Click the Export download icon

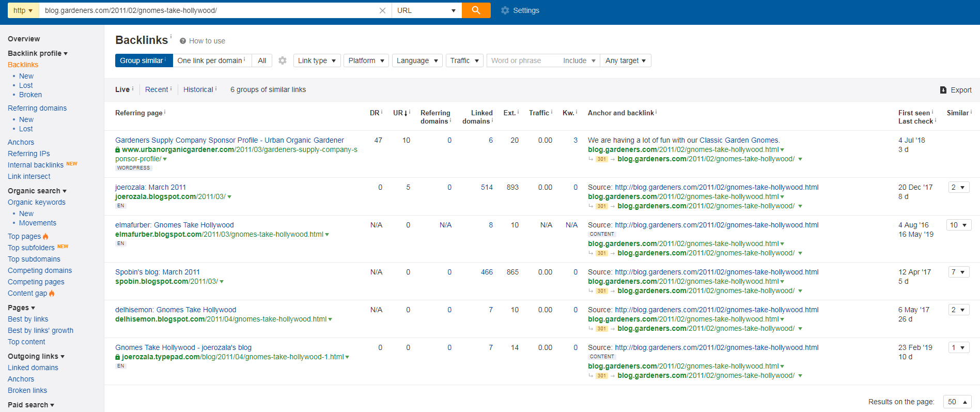coord(943,90)
